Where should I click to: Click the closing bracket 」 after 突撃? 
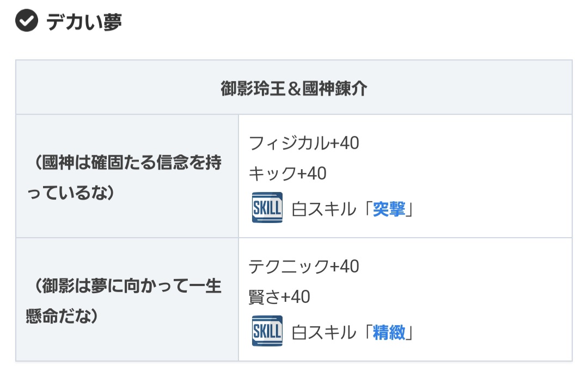[x=411, y=209]
